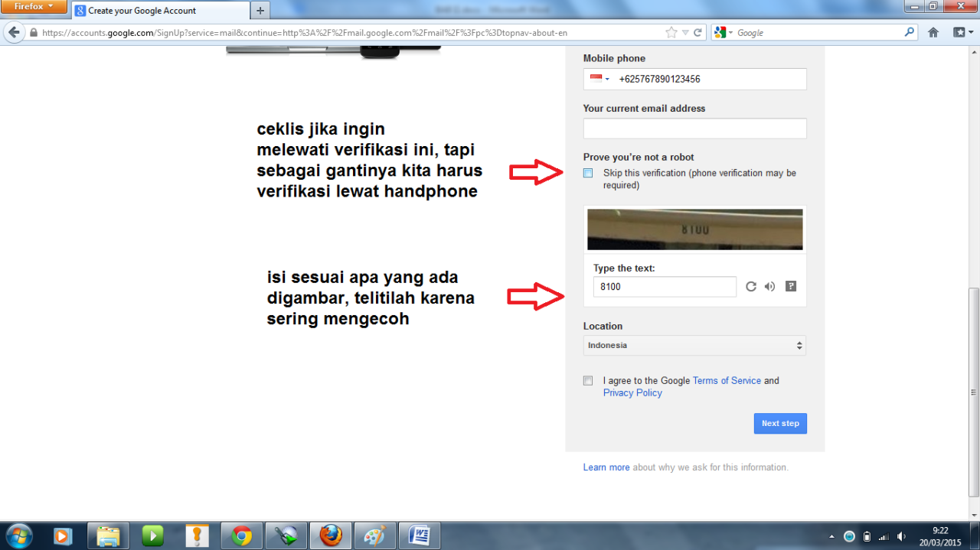Click the captcha image showing 8100
The width and height of the screenshot is (980, 550).
(695, 229)
